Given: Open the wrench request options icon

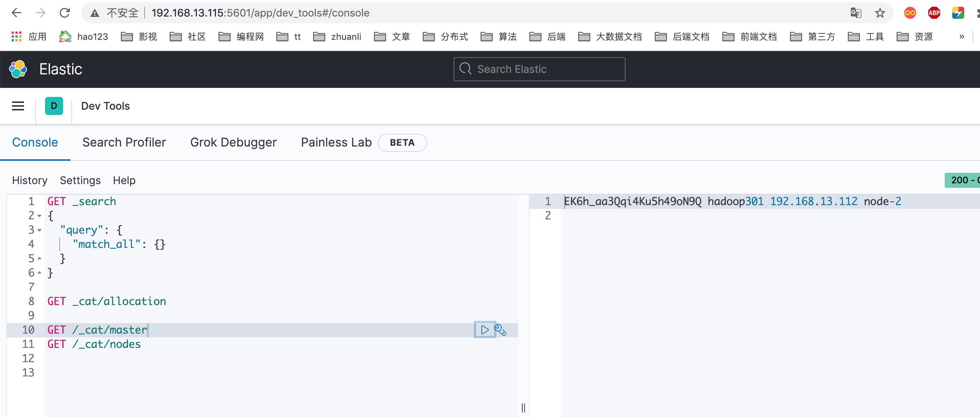Looking at the screenshot, I should tap(500, 329).
